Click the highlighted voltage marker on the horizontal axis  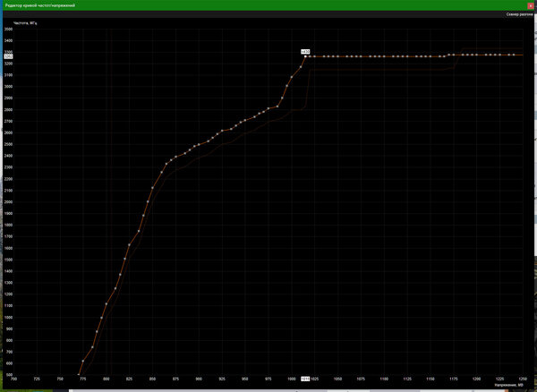[305, 379]
